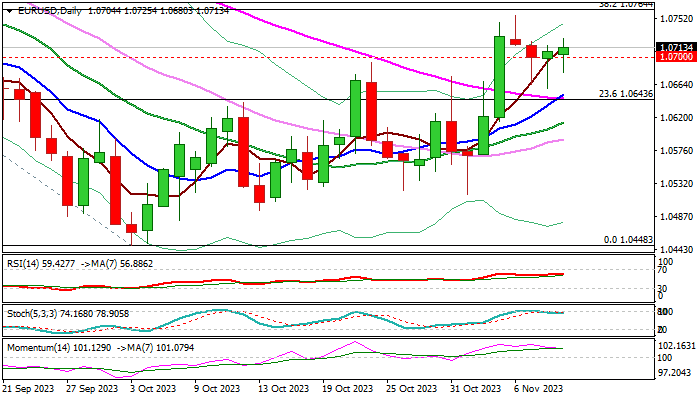Click the RSI 70 level axis label
The height and width of the screenshot is (400, 700).
click(x=665, y=270)
